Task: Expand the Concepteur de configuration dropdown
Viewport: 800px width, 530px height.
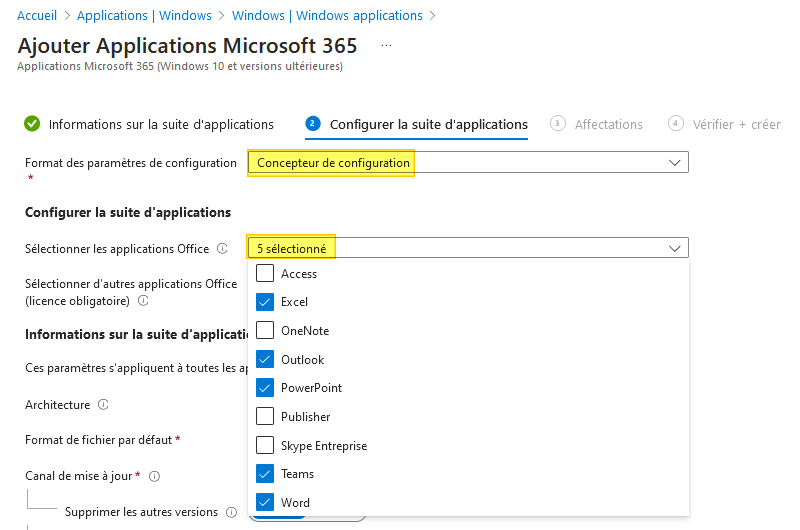Action: 468,163
